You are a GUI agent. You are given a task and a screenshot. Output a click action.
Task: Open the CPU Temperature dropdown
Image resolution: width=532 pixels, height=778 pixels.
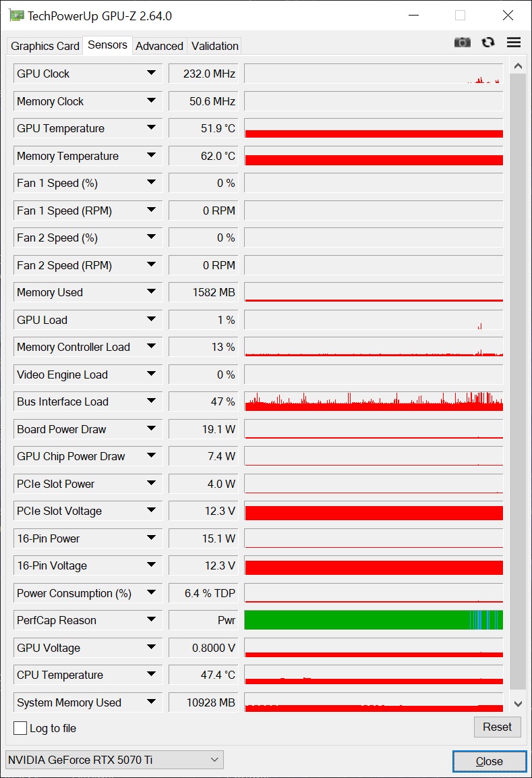point(151,674)
